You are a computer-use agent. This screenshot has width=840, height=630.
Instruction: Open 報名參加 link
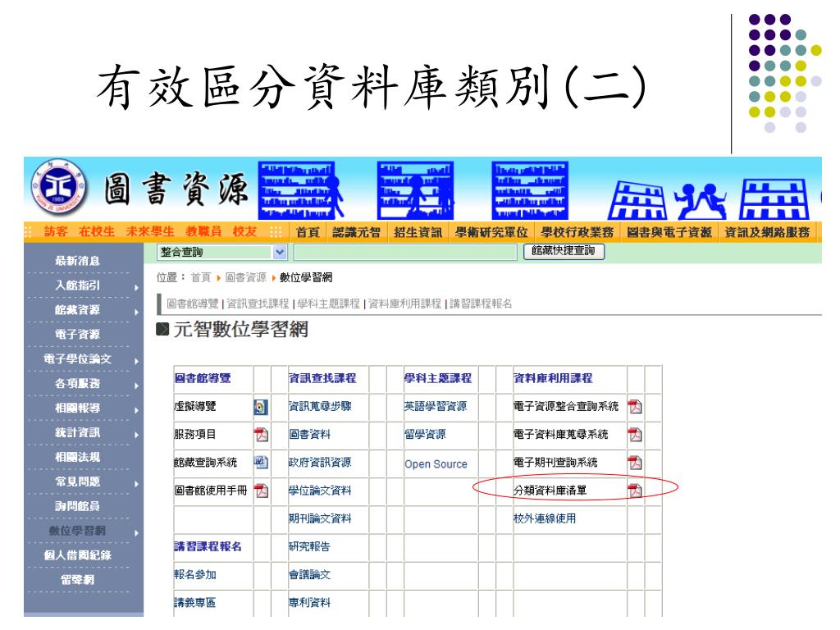[x=195, y=575]
